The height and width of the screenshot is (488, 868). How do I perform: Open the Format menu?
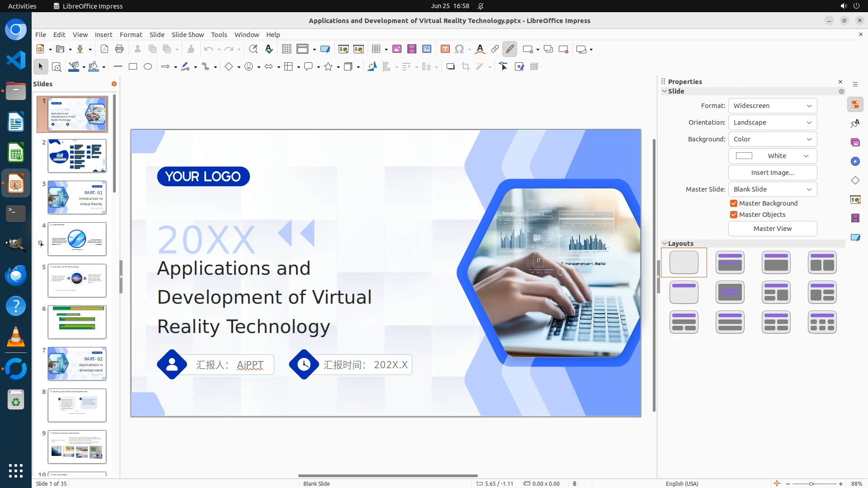click(x=131, y=35)
